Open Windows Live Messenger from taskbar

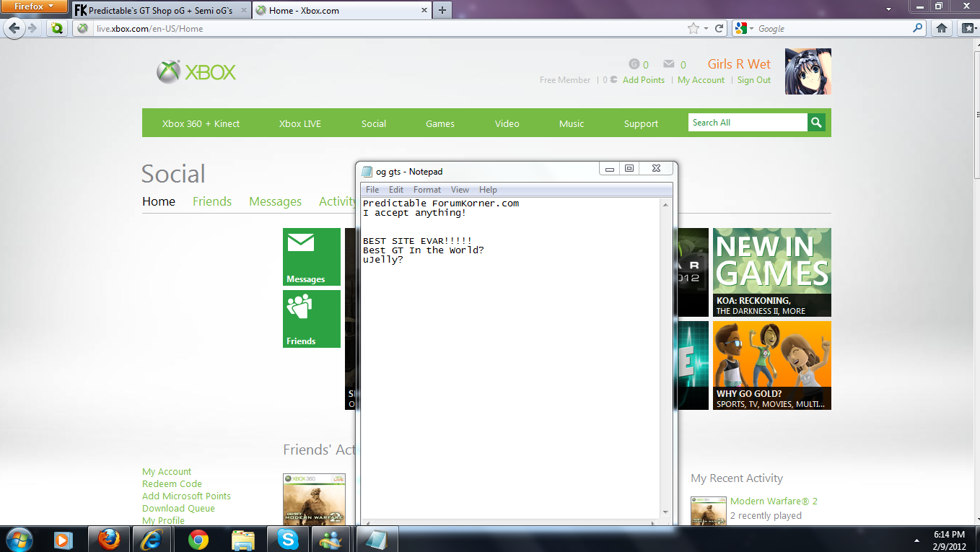[x=333, y=539]
